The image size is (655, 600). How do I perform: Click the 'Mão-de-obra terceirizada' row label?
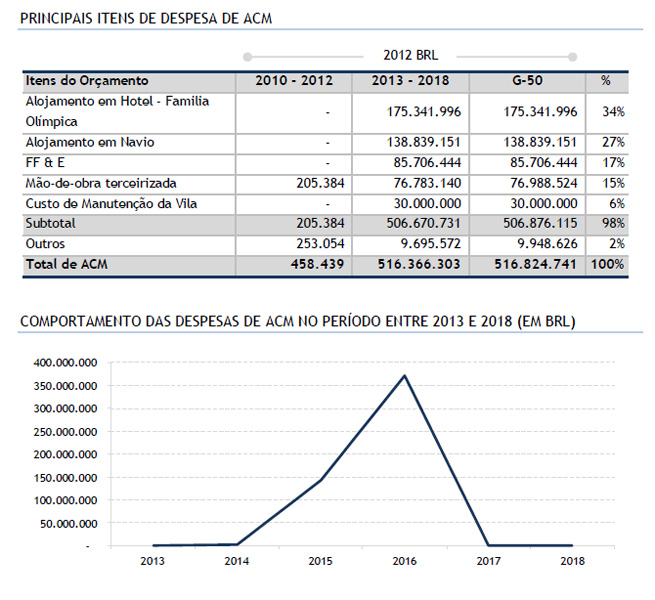pos(101,183)
